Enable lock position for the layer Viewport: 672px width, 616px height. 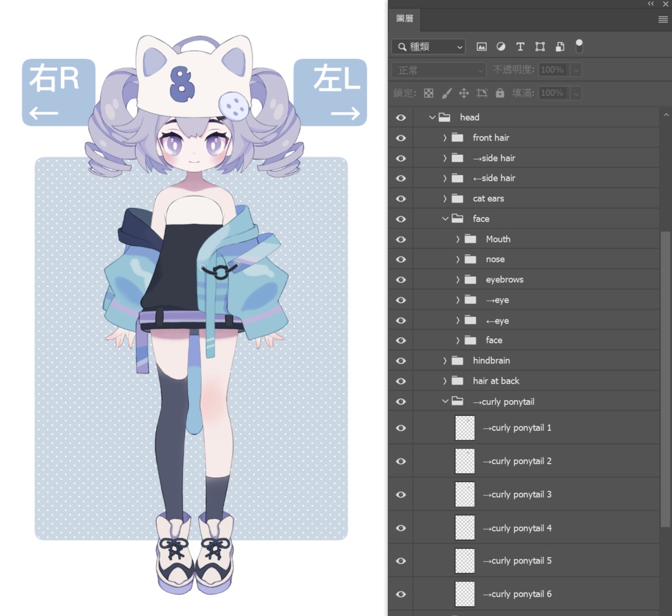click(x=466, y=92)
